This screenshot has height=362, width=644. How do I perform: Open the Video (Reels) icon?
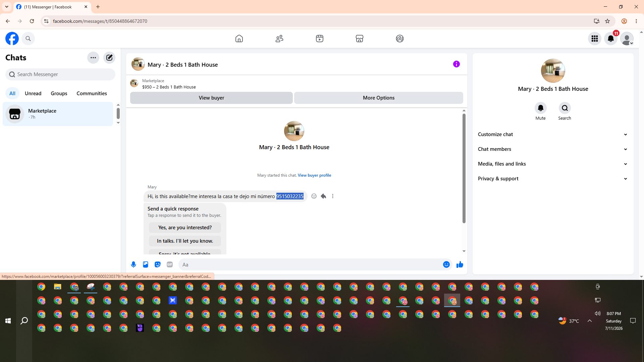coord(320,39)
